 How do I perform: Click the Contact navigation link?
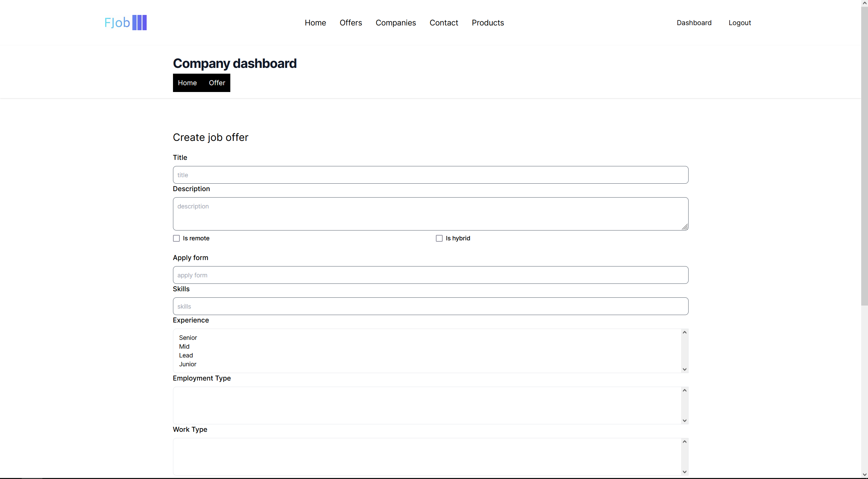[443, 22]
